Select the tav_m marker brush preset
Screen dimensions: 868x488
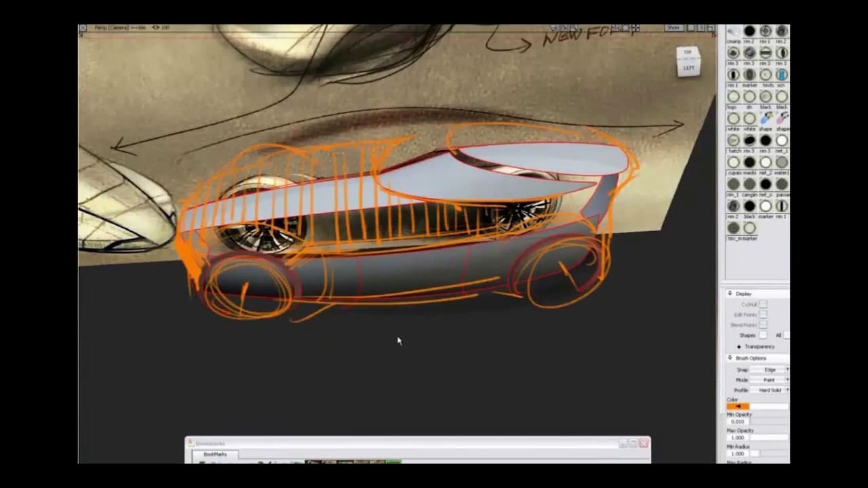click(x=733, y=228)
